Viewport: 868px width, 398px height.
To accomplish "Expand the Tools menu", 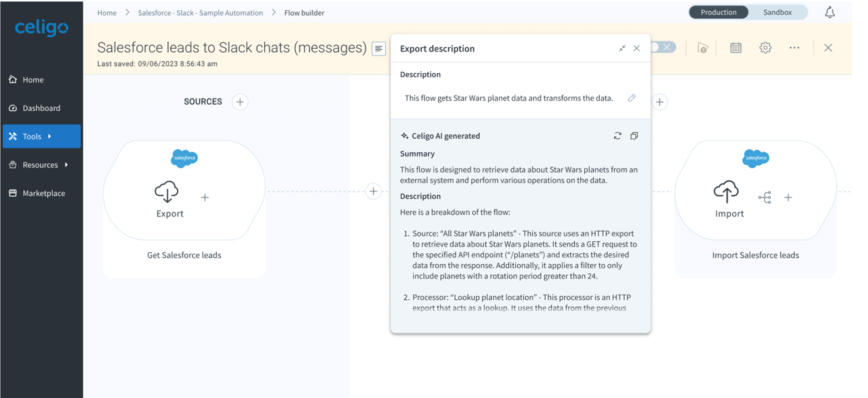I will point(41,136).
